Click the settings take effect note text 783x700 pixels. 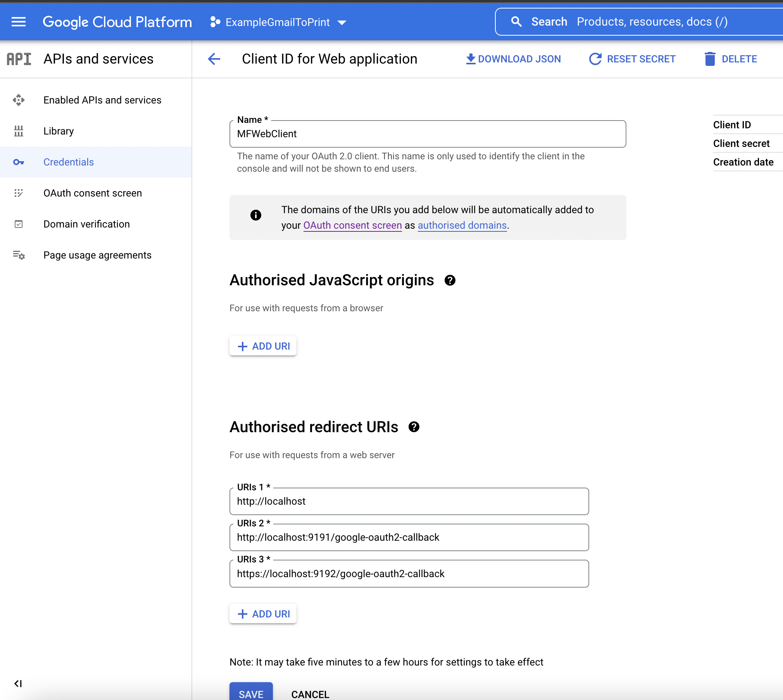386,662
